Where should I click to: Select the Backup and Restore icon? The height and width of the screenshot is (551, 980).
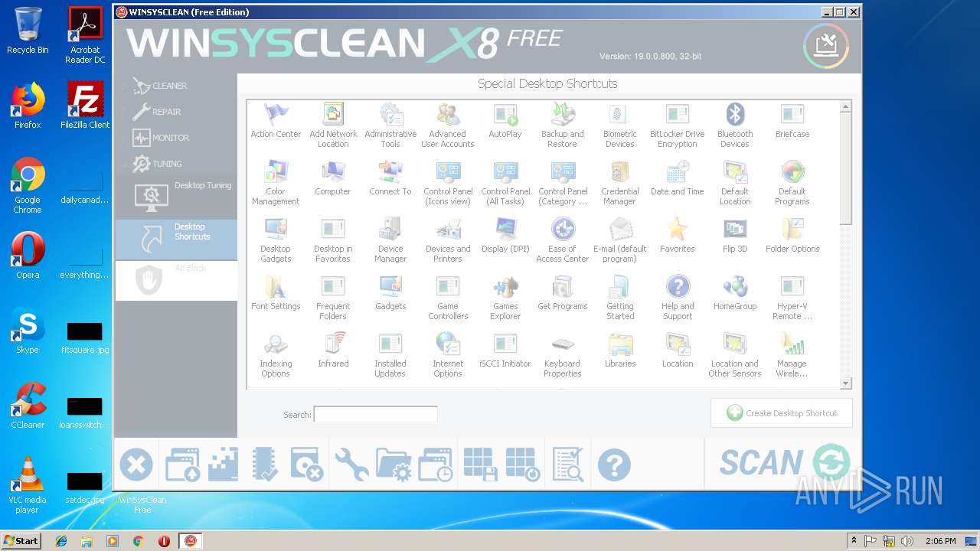click(x=563, y=115)
